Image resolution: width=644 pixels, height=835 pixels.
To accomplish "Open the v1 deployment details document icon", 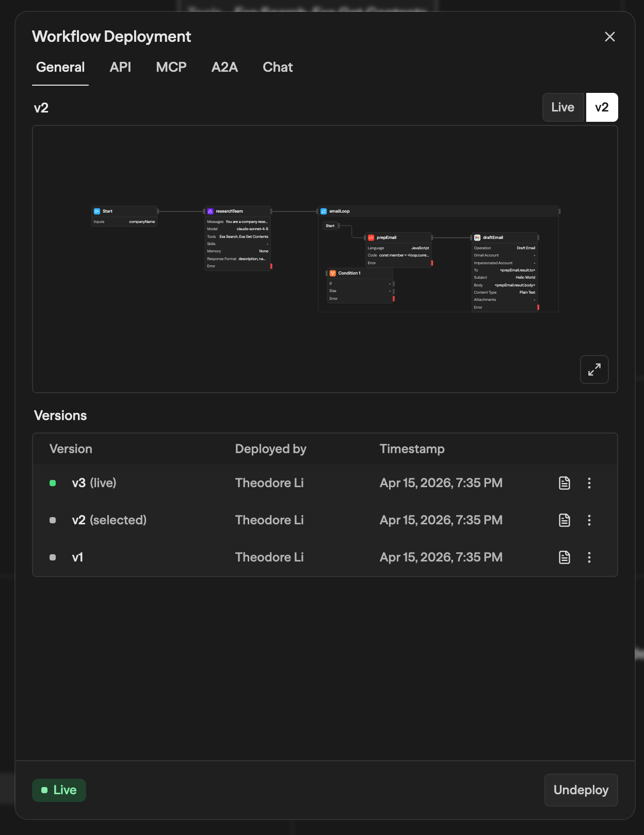I will pyautogui.click(x=565, y=557).
